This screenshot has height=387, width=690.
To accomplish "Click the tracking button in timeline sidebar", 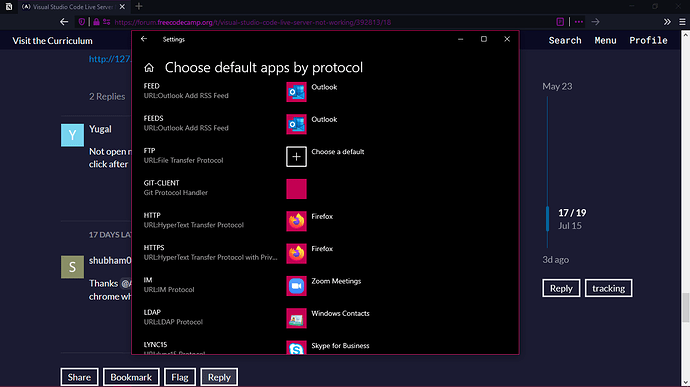I will 609,288.
